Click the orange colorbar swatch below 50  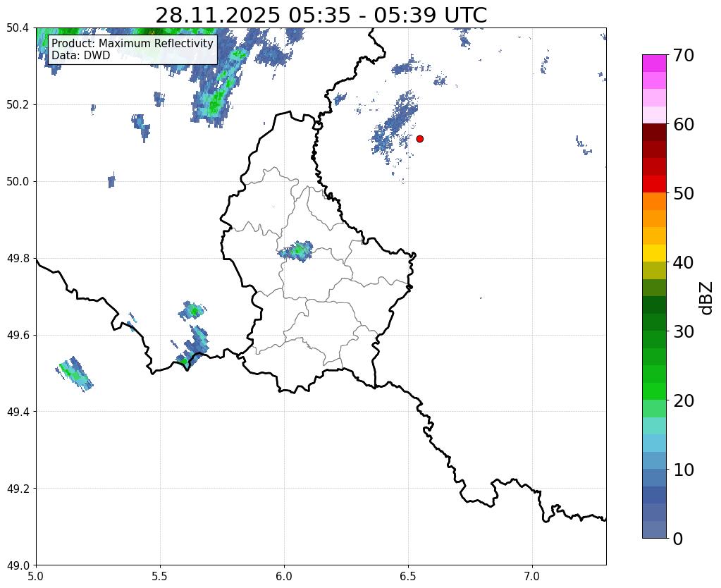point(654,202)
